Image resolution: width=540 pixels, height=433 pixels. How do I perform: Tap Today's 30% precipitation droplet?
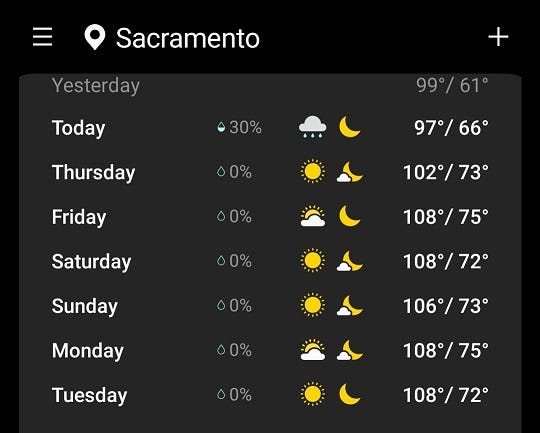pyautogui.click(x=221, y=127)
